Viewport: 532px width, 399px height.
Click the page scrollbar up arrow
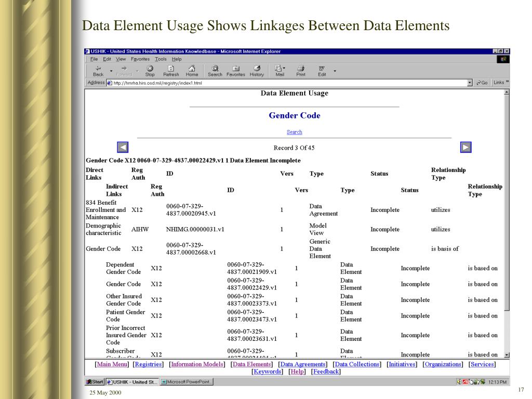click(x=507, y=92)
